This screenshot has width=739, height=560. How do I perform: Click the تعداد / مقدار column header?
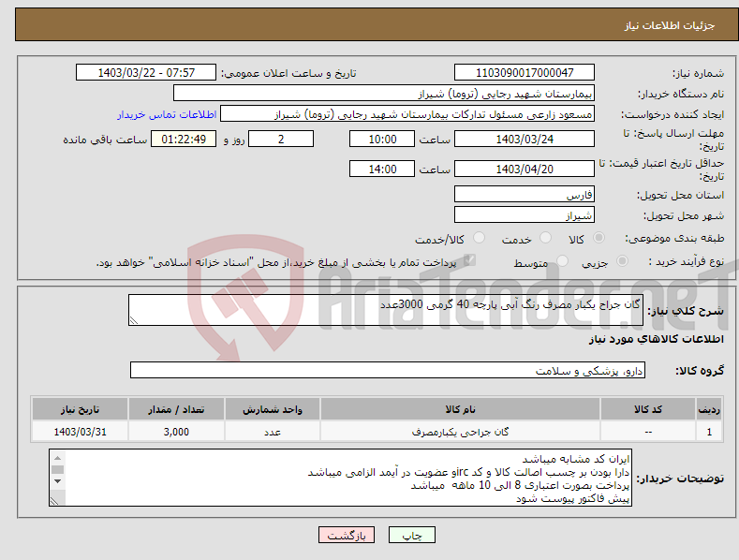(x=176, y=409)
